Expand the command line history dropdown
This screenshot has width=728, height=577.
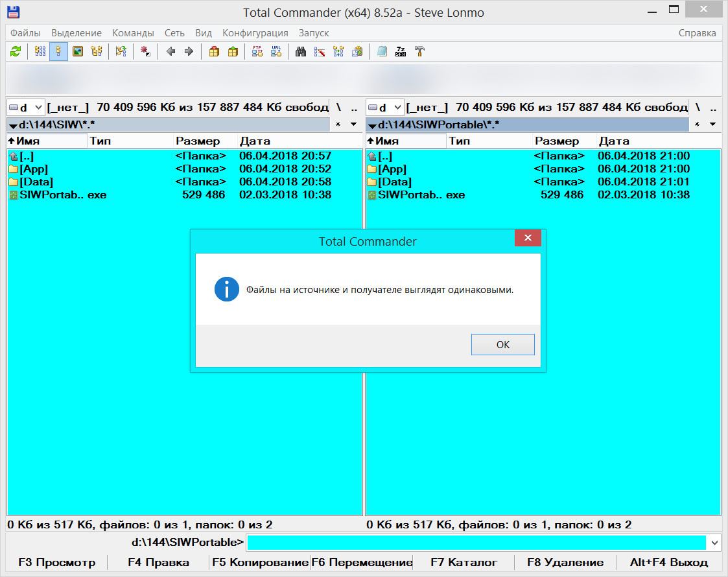pyautogui.click(x=714, y=543)
